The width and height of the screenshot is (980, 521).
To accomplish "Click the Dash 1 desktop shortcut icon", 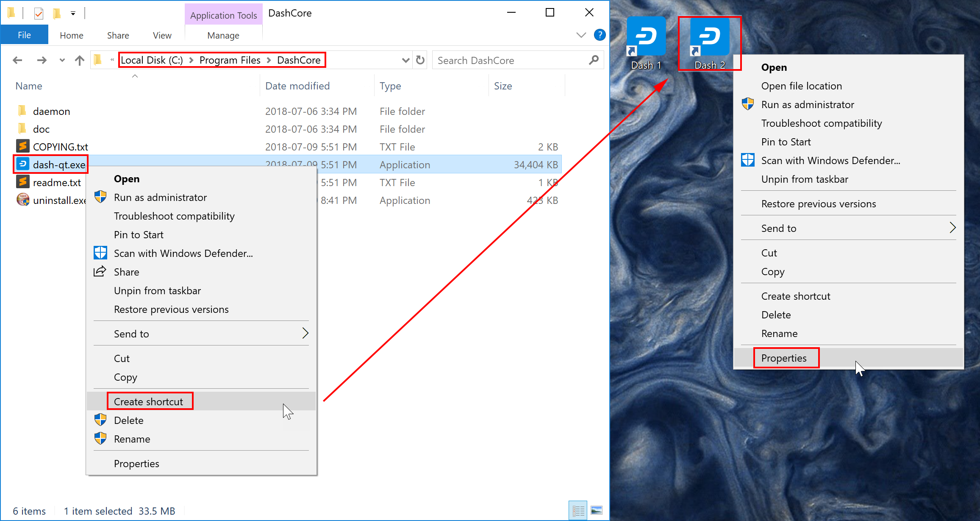I will tap(646, 37).
